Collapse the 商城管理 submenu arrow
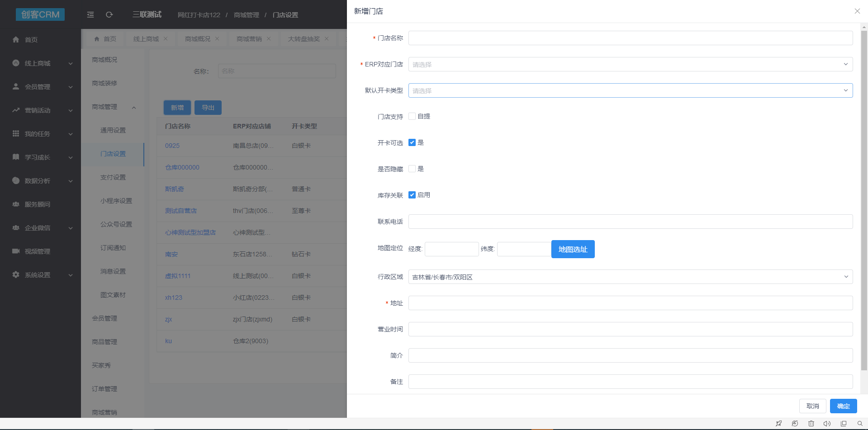 pos(134,107)
